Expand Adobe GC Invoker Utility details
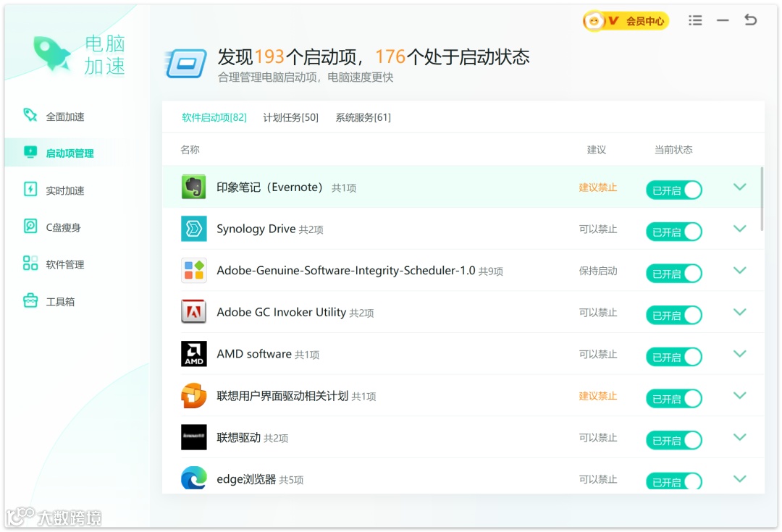This screenshot has width=782, height=532. 739,312
